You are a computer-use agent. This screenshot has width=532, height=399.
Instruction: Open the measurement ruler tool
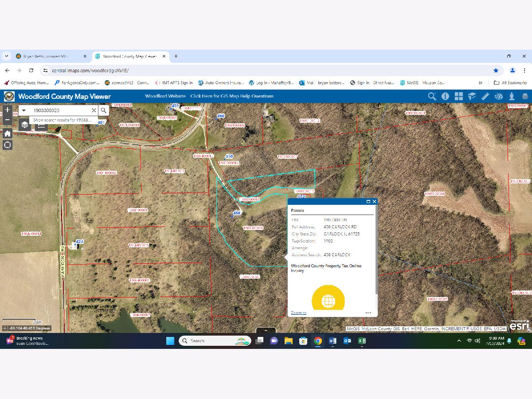pyautogui.click(x=485, y=96)
